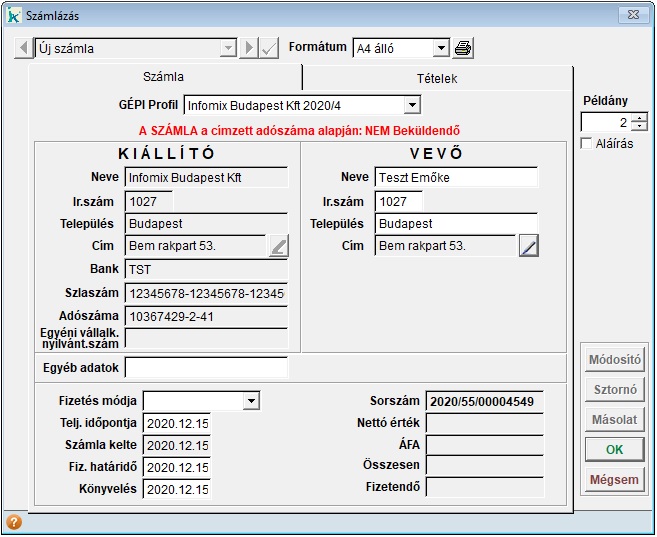Open the Fizetés módja dropdown
The image size is (657, 537).
point(251,401)
